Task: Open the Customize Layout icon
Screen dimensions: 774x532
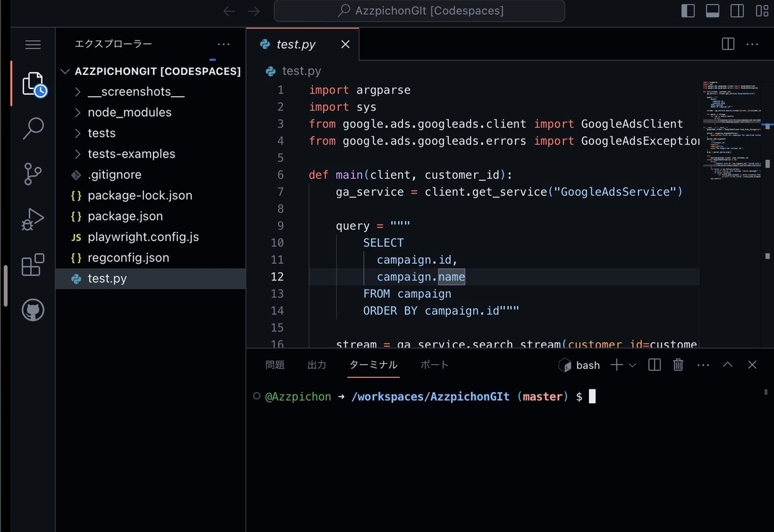Action: tap(761, 11)
